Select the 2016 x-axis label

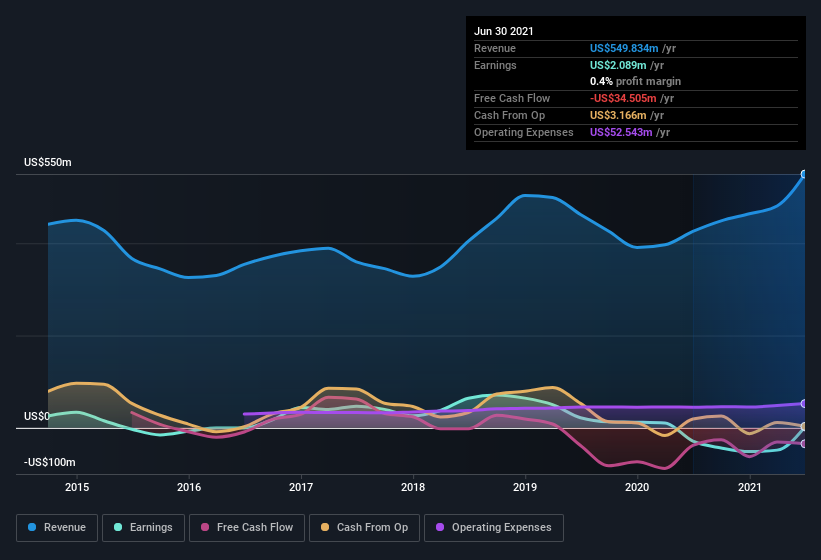coord(189,487)
